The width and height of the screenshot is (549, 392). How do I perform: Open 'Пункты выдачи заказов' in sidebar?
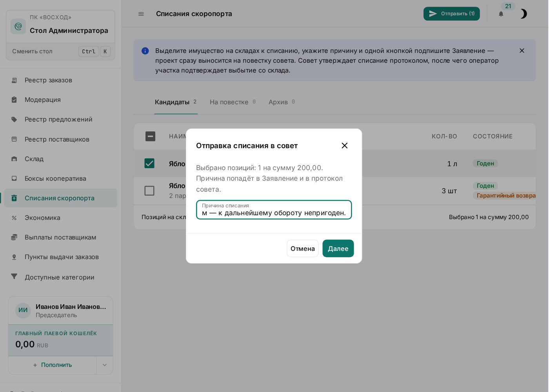tap(61, 257)
